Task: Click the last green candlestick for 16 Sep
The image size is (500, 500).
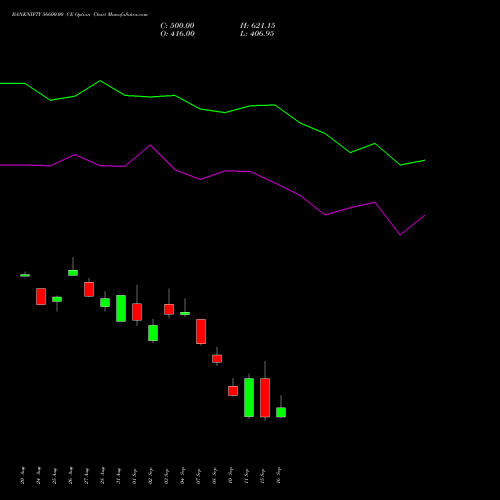Action: tap(281, 412)
